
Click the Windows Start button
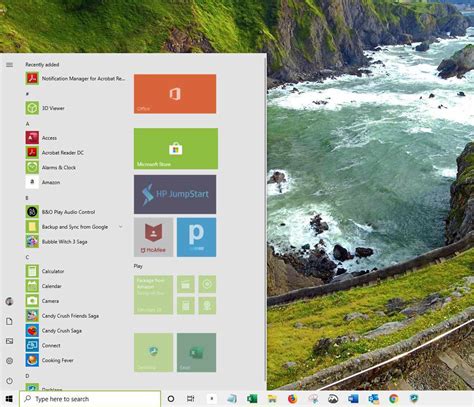click(x=9, y=399)
